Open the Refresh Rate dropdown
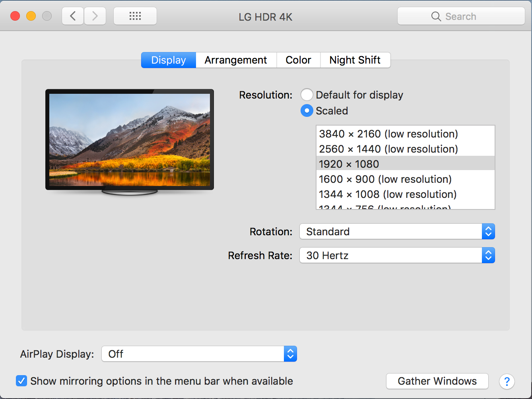 (x=397, y=255)
